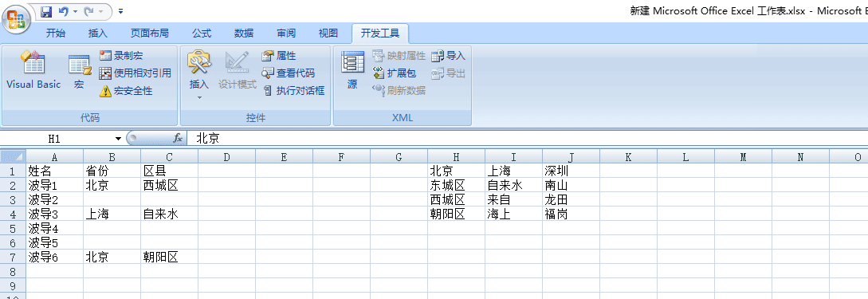This screenshot has height=299, width=868.
Task: Click XML 导入
Action: coord(449,55)
